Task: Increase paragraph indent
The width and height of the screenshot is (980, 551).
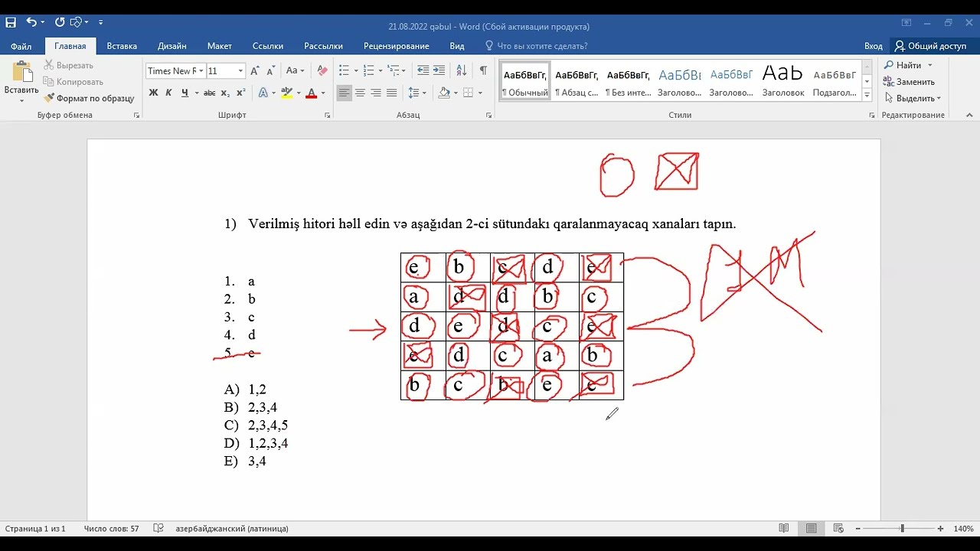Action: coord(439,70)
